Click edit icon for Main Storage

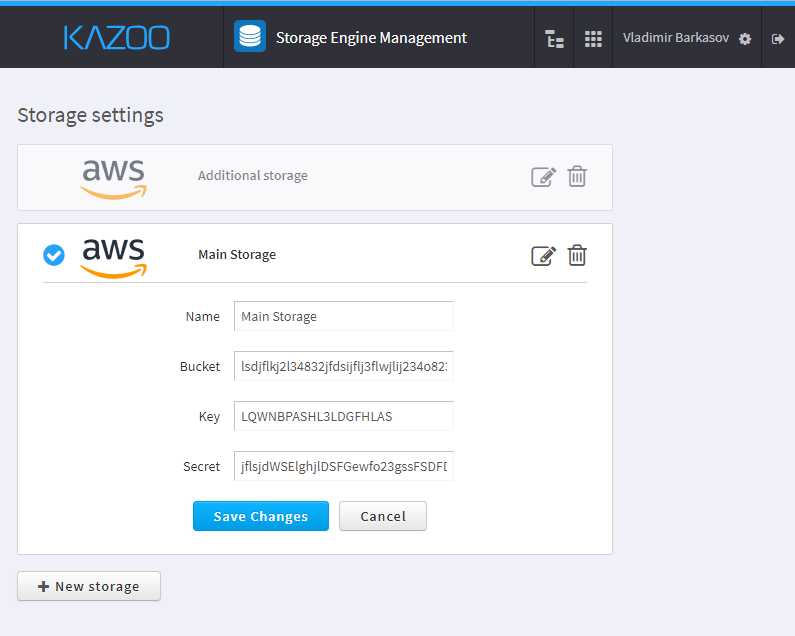(x=543, y=256)
